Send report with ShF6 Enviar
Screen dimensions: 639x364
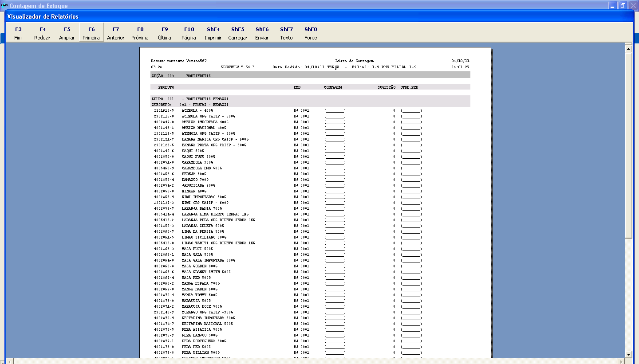[x=262, y=33]
